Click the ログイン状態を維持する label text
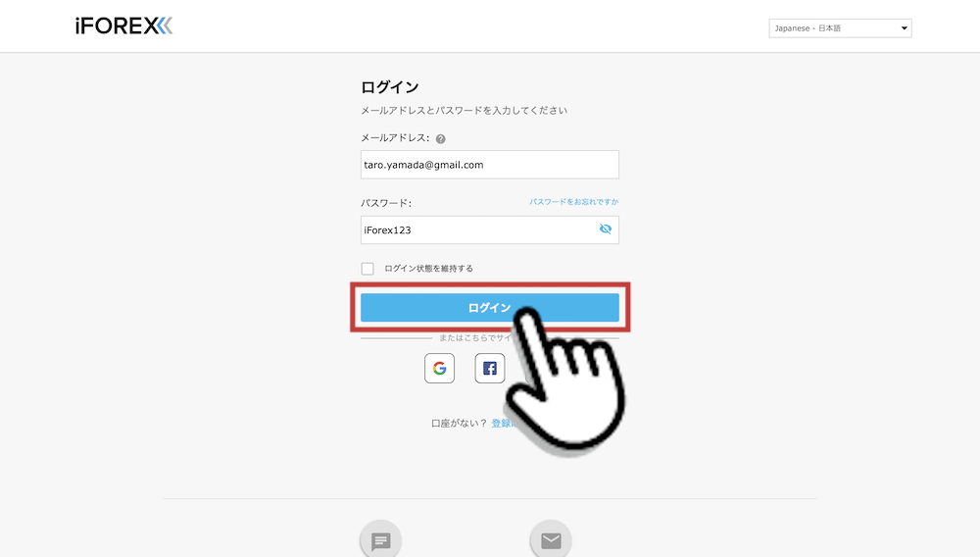 pyautogui.click(x=429, y=268)
